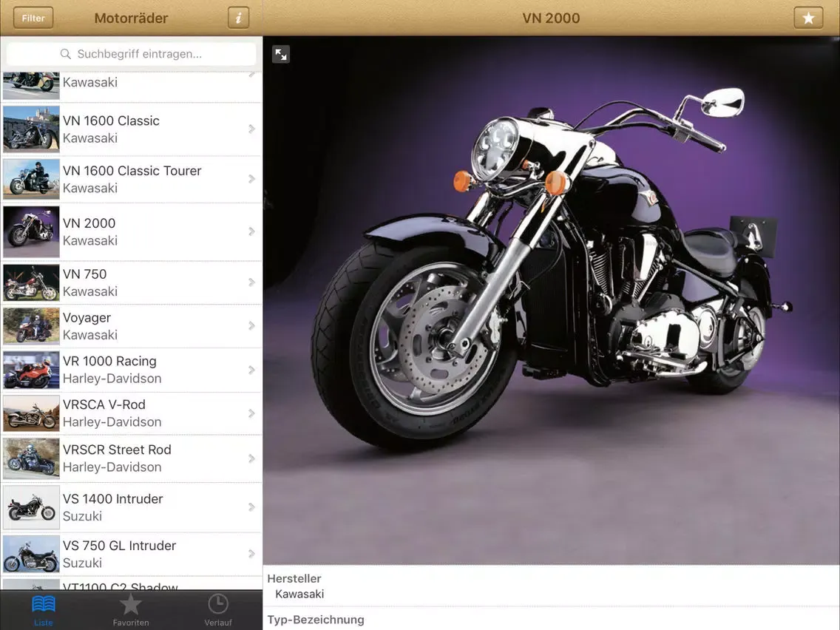Click the Hersteller Kawasaki detail row
Screen dimensions: 840x630
point(552,586)
